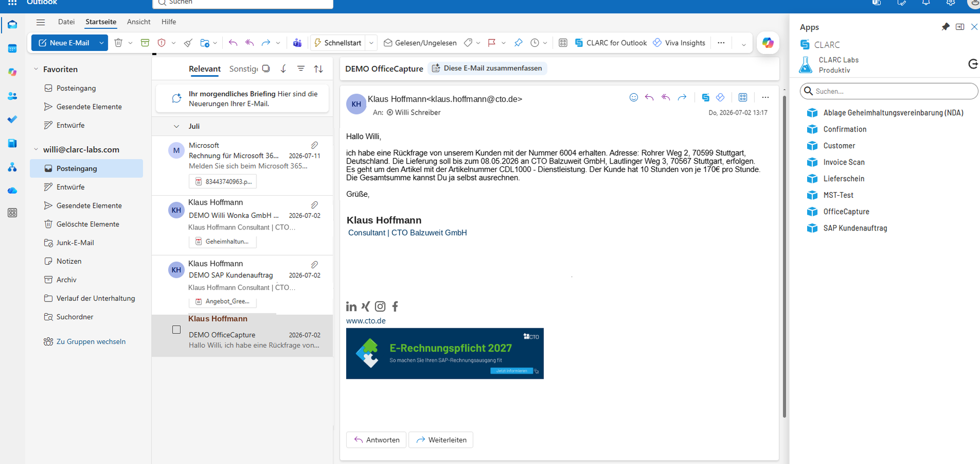Focus the Apps panel Suchen field
Image resolution: width=980 pixels, height=464 pixels.
click(x=889, y=91)
